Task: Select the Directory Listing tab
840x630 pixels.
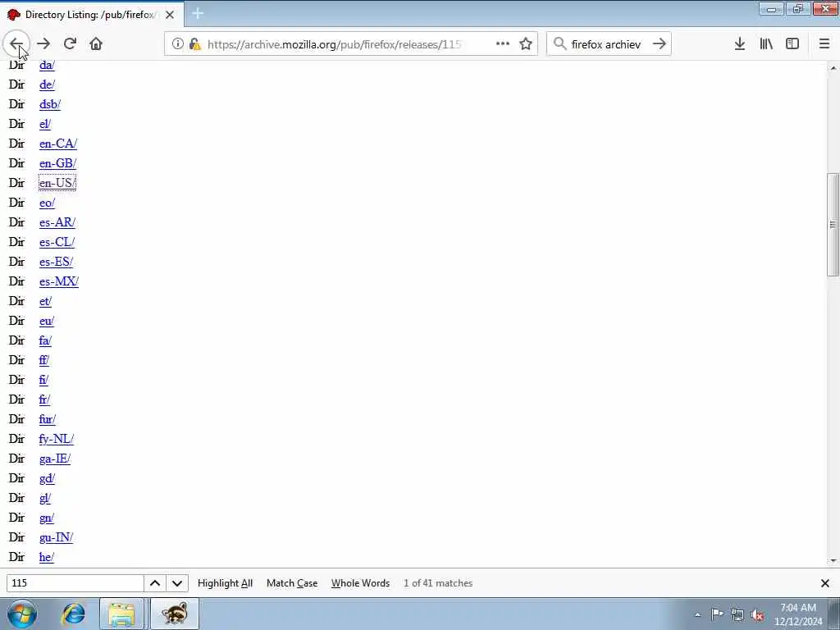Action: pyautogui.click(x=91, y=15)
